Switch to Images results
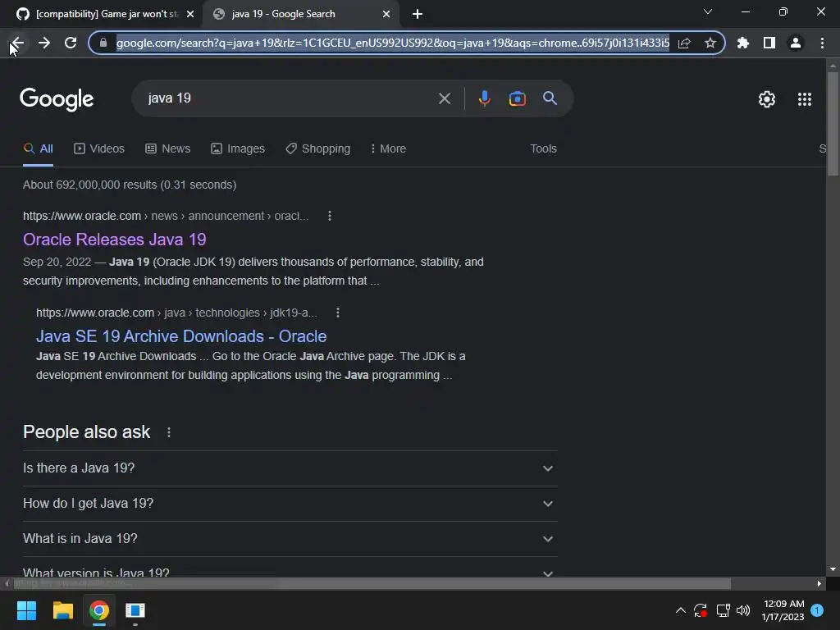Viewport: 840px width, 630px height. pyautogui.click(x=238, y=149)
